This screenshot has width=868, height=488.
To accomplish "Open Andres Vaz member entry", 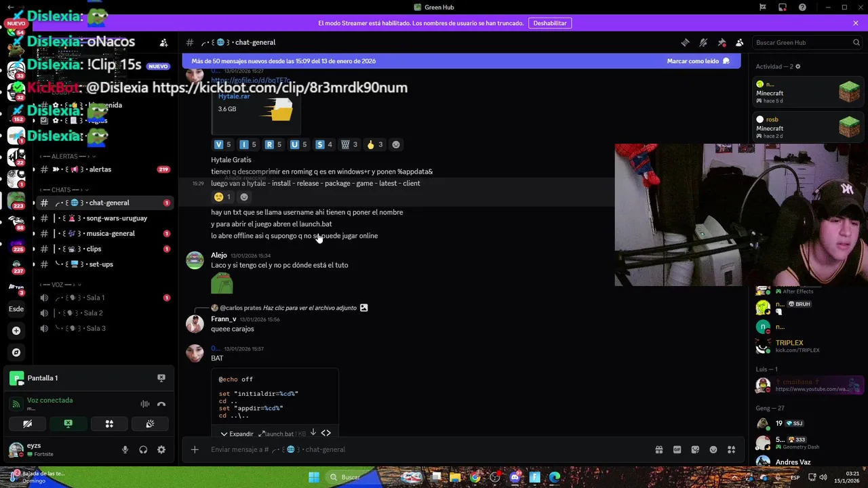I will point(808,462).
